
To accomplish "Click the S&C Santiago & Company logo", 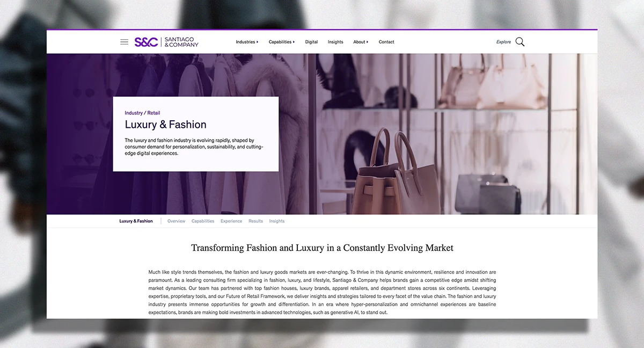I will pos(166,42).
